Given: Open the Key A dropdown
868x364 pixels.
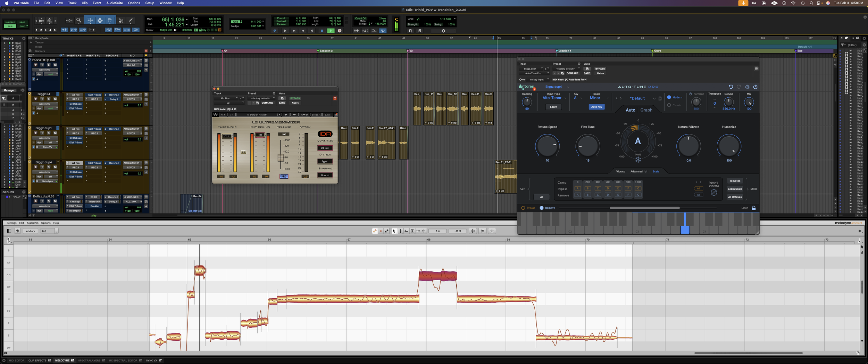Looking at the screenshot, I should (x=578, y=98).
